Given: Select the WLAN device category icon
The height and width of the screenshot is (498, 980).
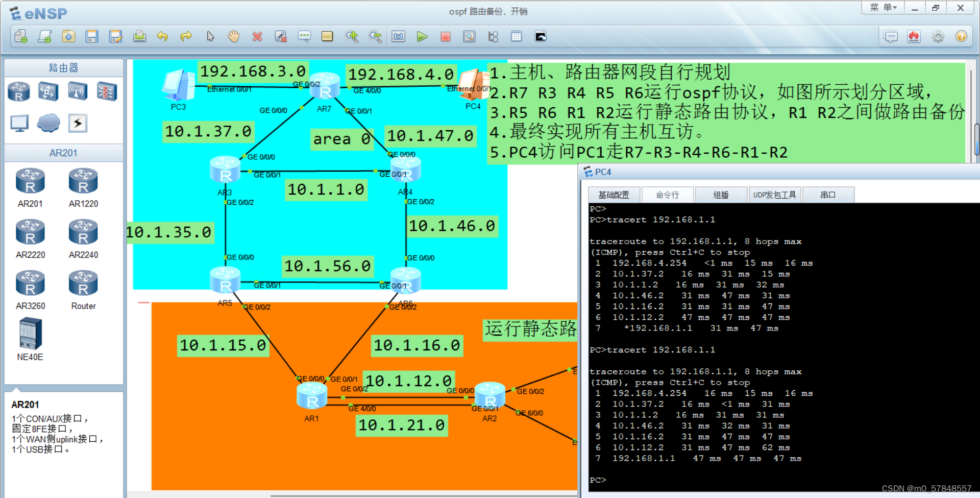Looking at the screenshot, I should [78, 92].
